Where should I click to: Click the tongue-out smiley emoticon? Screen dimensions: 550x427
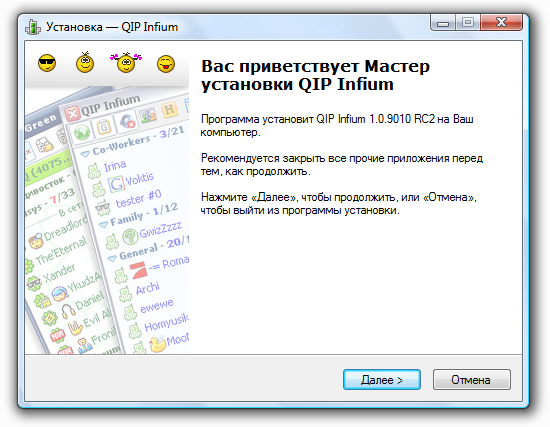coord(166,64)
